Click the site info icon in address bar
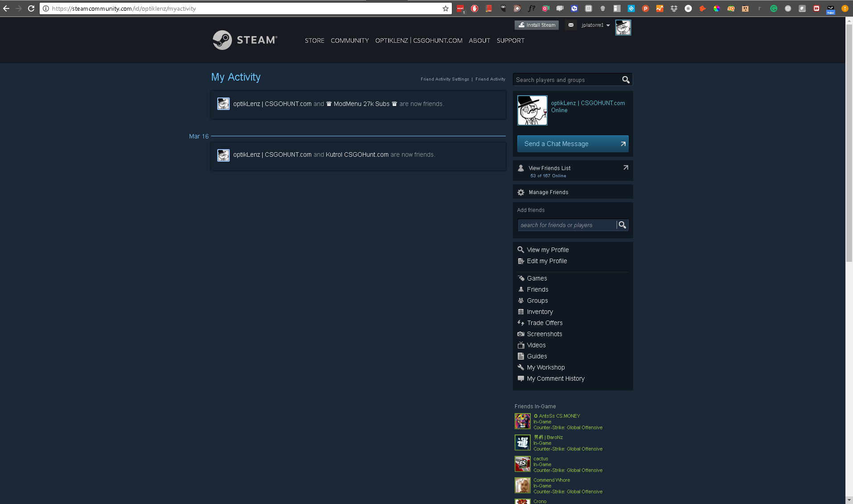The height and width of the screenshot is (504, 853). coord(46,8)
